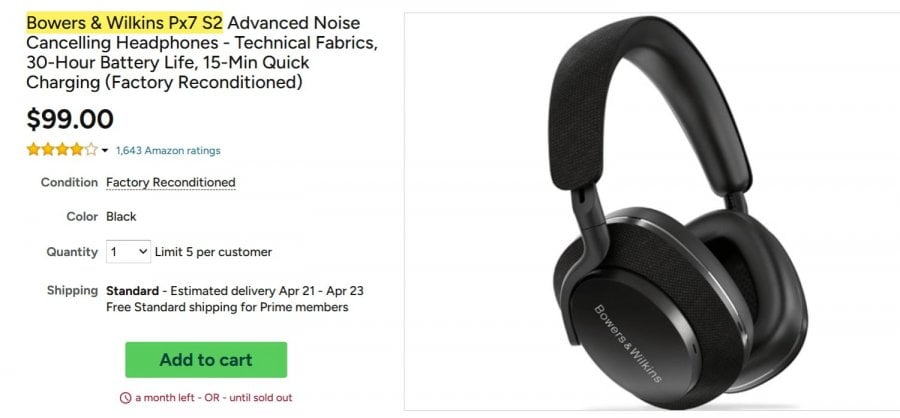Click the 'Limit 5 per customer' note

[x=213, y=252]
